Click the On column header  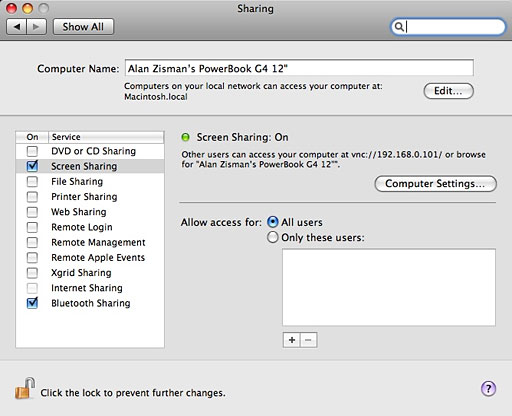pyautogui.click(x=32, y=137)
